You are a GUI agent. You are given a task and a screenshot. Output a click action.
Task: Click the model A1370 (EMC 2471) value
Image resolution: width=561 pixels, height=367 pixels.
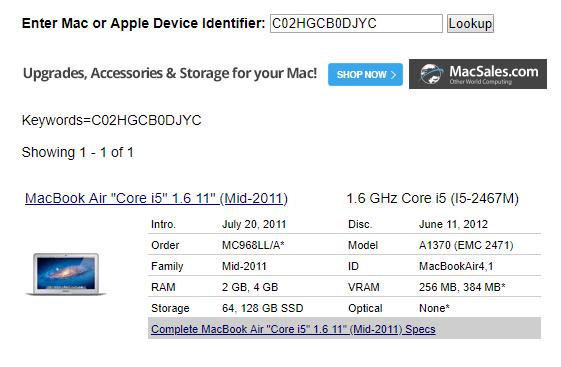[466, 245]
